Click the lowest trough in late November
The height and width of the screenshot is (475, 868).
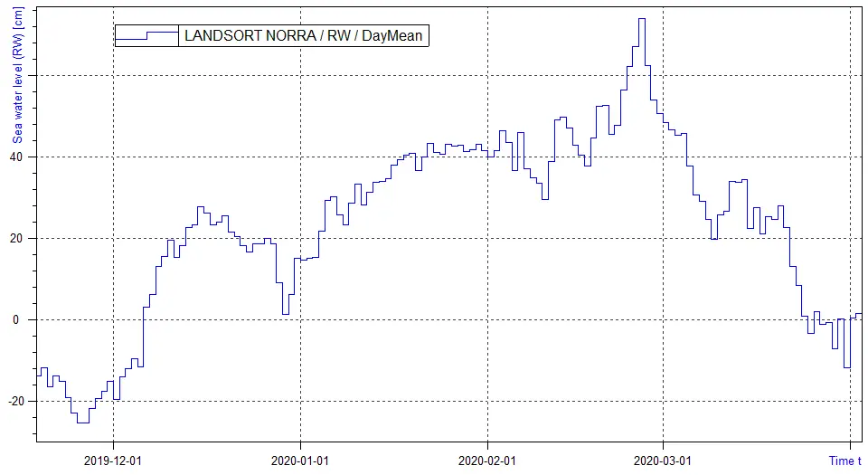click(x=82, y=422)
